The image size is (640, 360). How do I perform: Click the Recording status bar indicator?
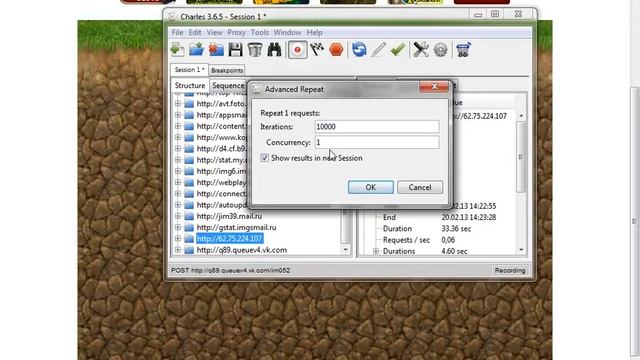510,270
